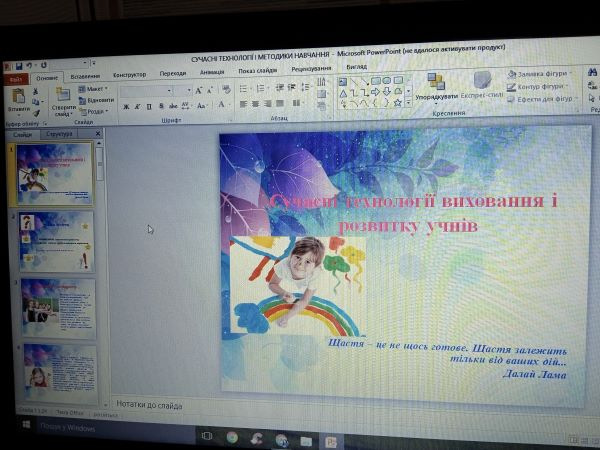Toggle align text right

(x=267, y=103)
